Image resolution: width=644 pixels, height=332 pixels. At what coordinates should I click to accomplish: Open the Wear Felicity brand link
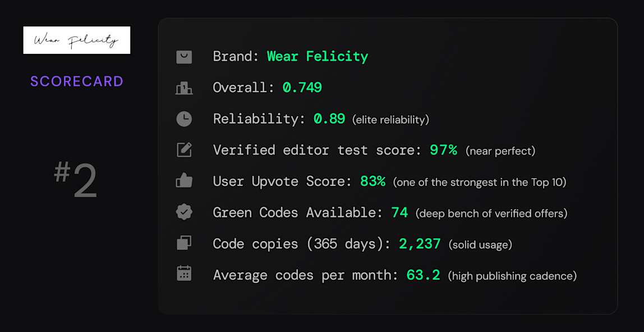point(318,56)
